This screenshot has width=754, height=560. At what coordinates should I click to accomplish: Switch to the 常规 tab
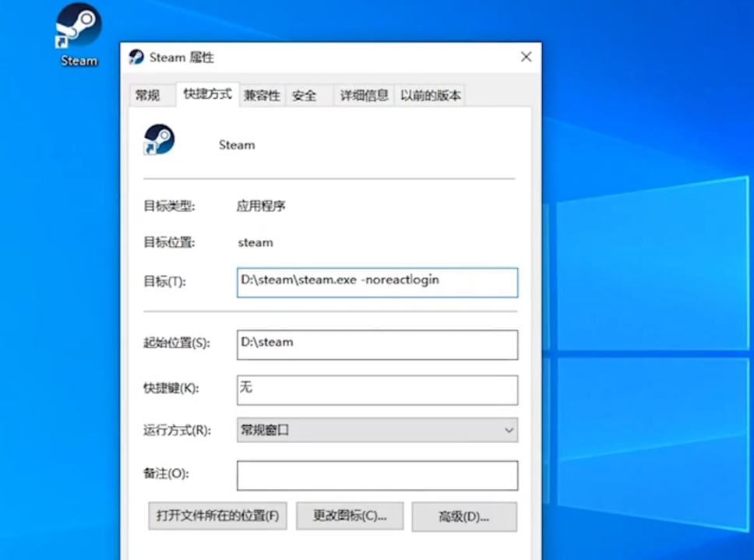[147, 96]
